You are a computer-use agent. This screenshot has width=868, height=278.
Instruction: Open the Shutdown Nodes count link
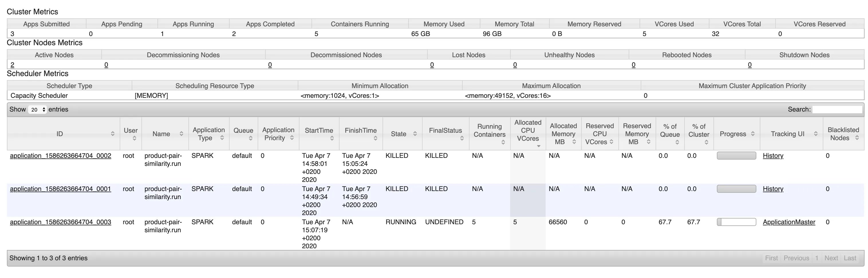pyautogui.click(x=750, y=65)
